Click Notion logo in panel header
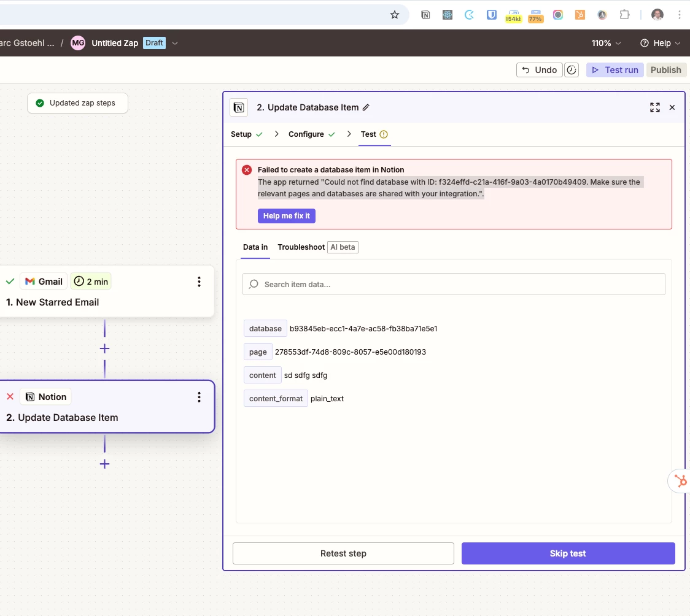This screenshot has height=616, width=690. tap(239, 107)
